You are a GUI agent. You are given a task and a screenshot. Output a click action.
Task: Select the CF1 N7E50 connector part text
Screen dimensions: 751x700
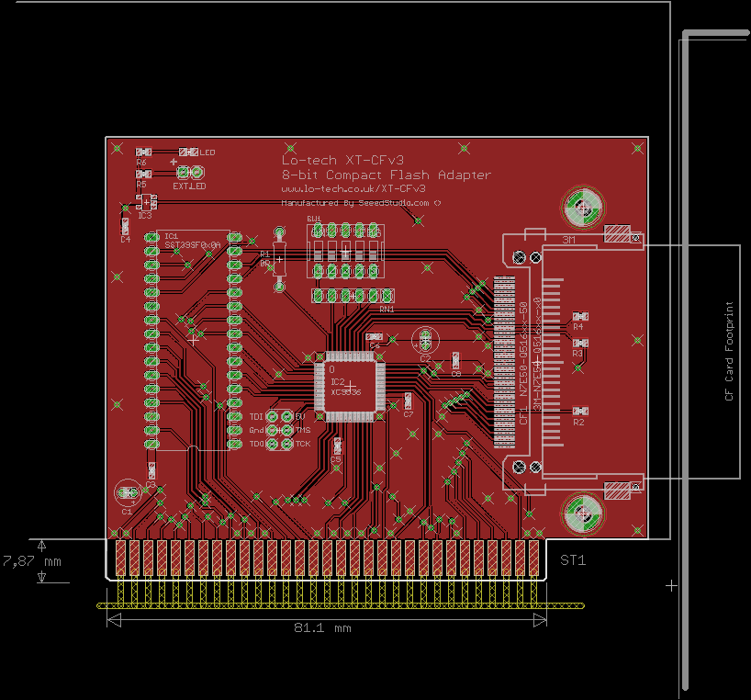(523, 363)
